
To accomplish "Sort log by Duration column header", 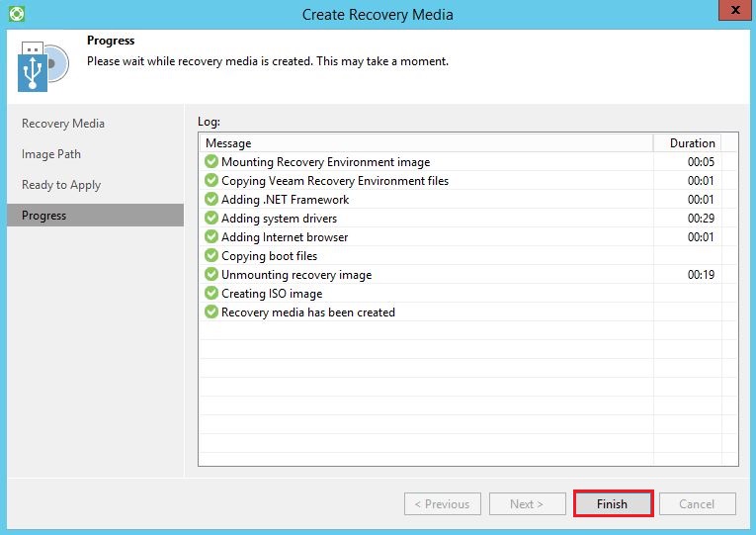I will tap(692, 143).
